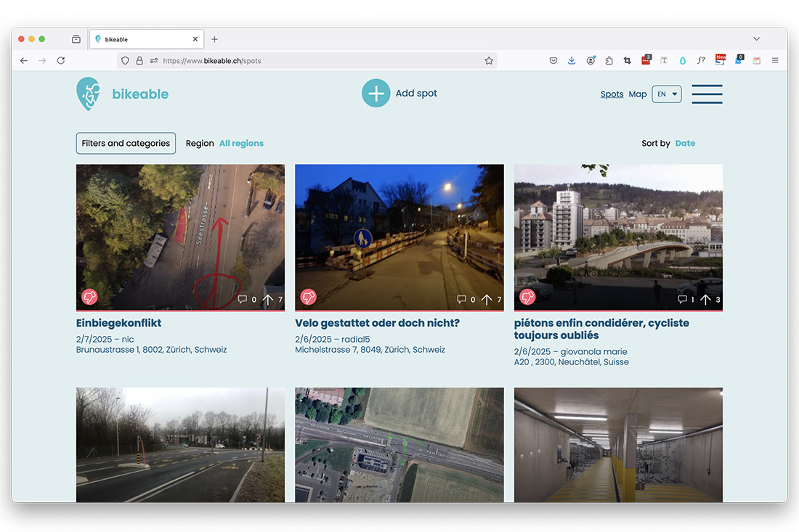
Task: Open the site hamburger menu with three lines
Action: [707, 94]
